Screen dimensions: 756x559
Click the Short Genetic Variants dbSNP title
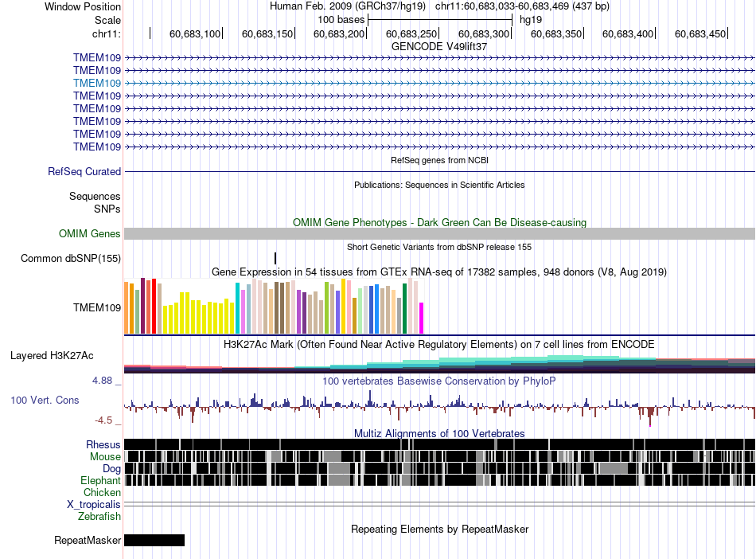[439, 247]
